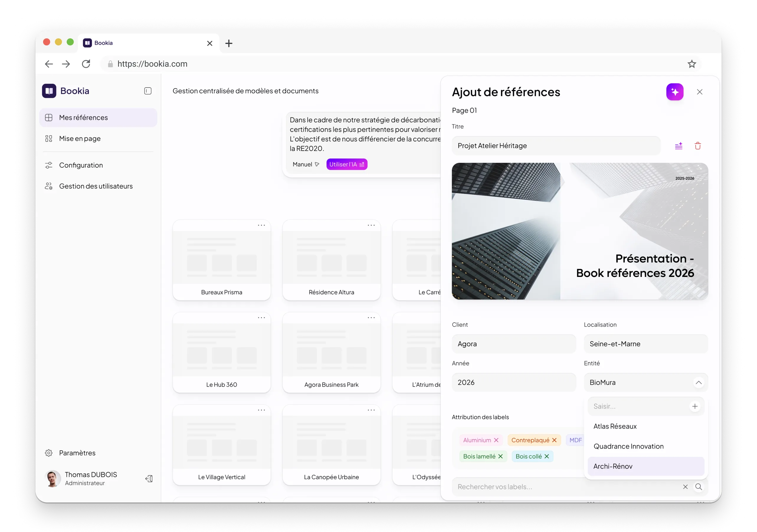The width and height of the screenshot is (757, 532).
Task: Remove the Aluminium label
Action: tap(496, 440)
